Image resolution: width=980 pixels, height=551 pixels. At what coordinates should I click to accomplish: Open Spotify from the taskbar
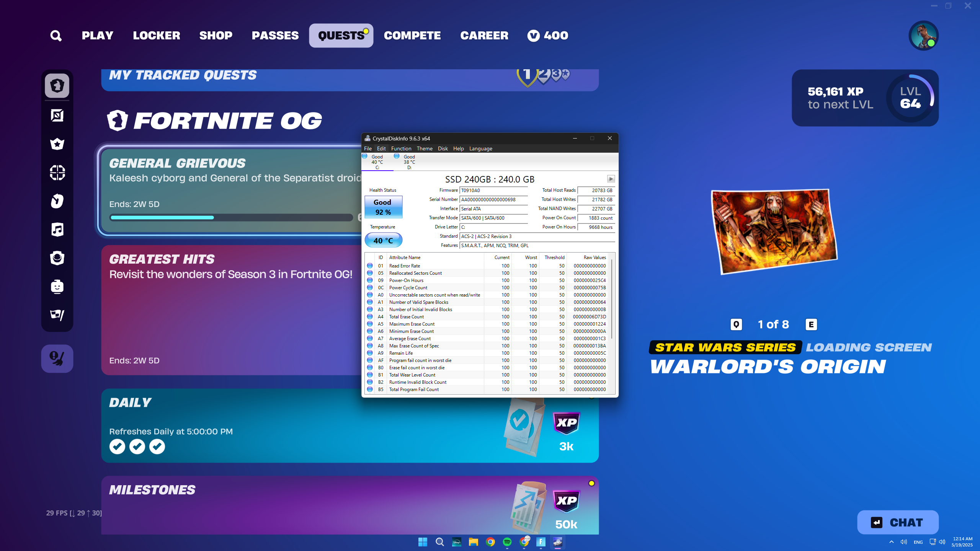pos(507,542)
